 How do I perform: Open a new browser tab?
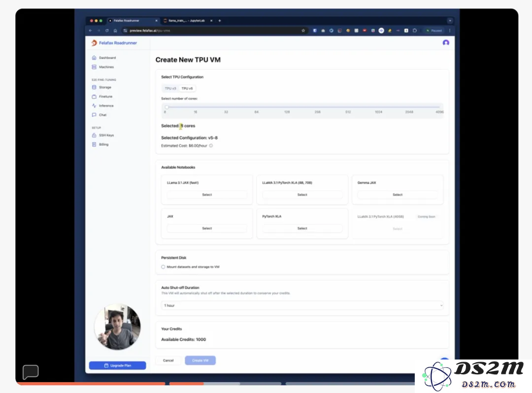tap(220, 21)
